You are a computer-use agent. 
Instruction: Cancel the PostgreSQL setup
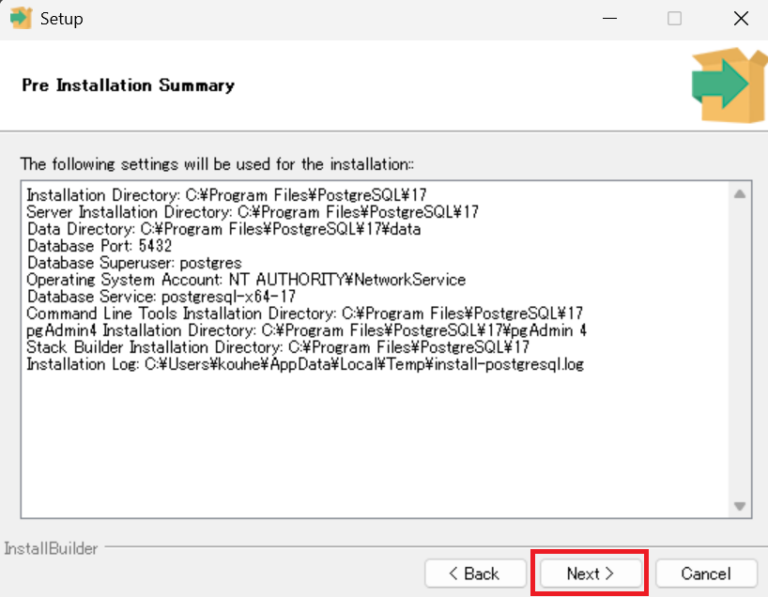[705, 573]
